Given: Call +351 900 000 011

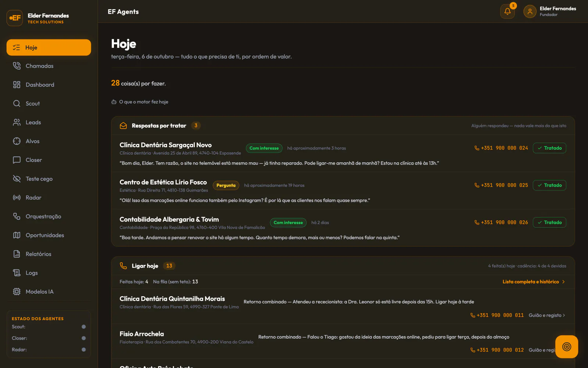Looking at the screenshot, I should (497, 315).
